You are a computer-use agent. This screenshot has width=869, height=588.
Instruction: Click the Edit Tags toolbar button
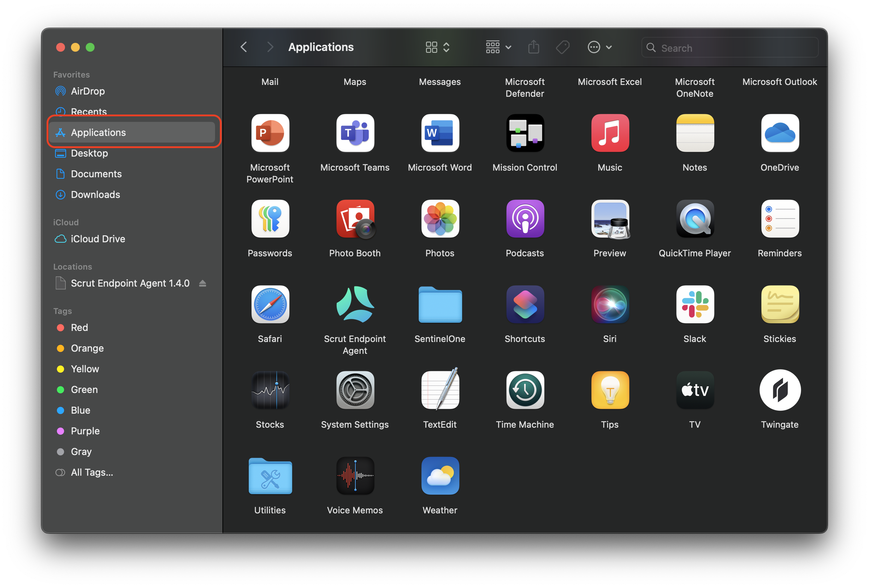562,47
